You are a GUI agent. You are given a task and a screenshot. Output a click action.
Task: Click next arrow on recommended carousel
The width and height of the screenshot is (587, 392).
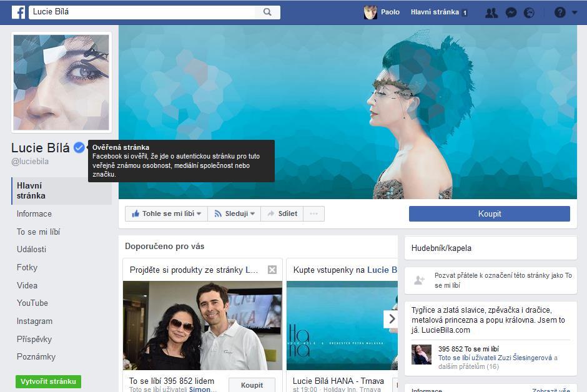[391, 319]
